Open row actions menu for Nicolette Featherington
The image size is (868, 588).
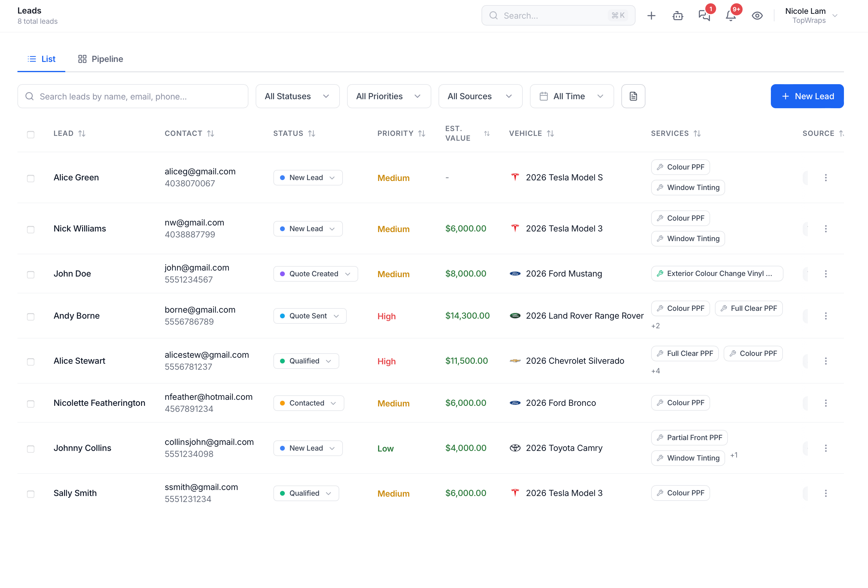(x=825, y=403)
